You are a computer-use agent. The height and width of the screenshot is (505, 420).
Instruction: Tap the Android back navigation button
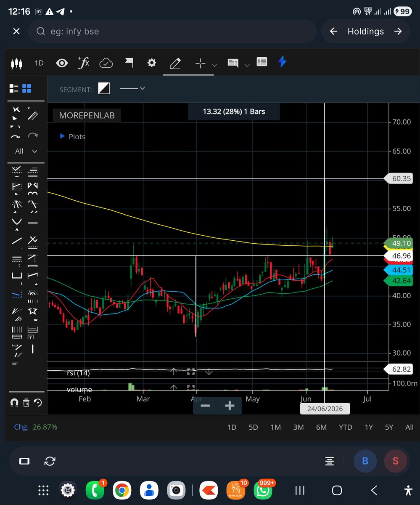[374, 490]
